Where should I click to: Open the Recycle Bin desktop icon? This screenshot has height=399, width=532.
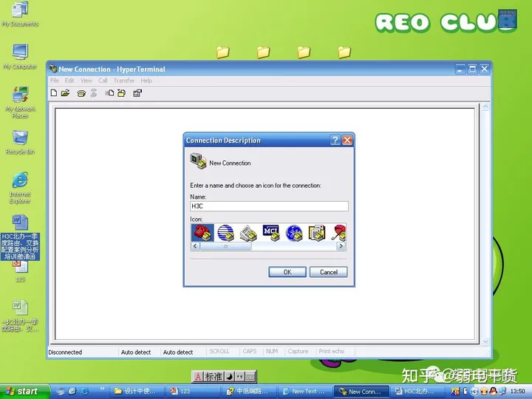click(20, 143)
